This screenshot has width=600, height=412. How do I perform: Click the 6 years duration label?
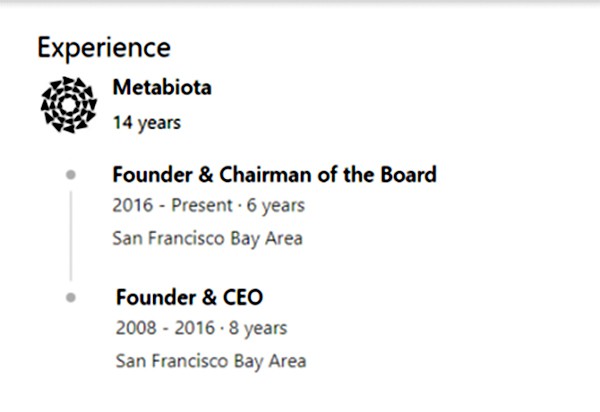coord(276,205)
